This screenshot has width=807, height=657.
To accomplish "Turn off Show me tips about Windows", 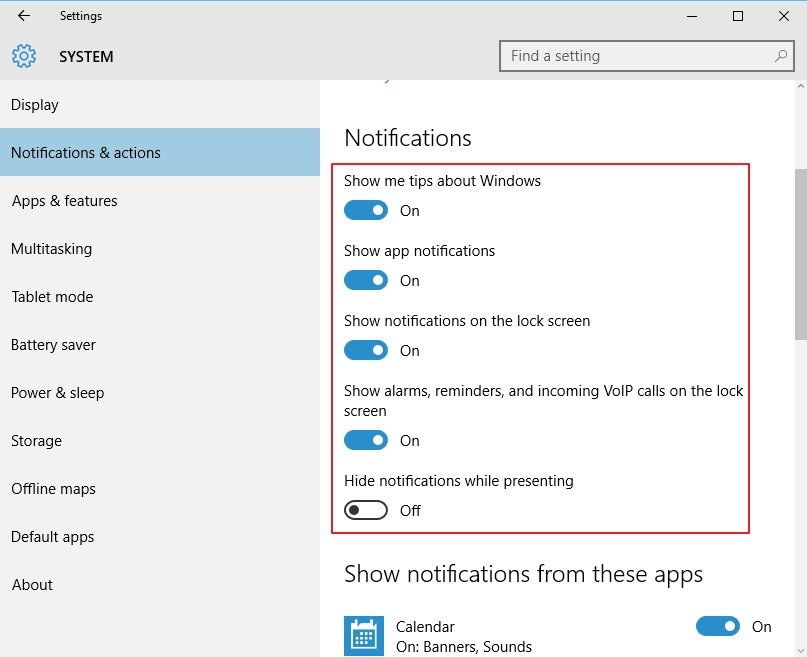I will pyautogui.click(x=365, y=210).
